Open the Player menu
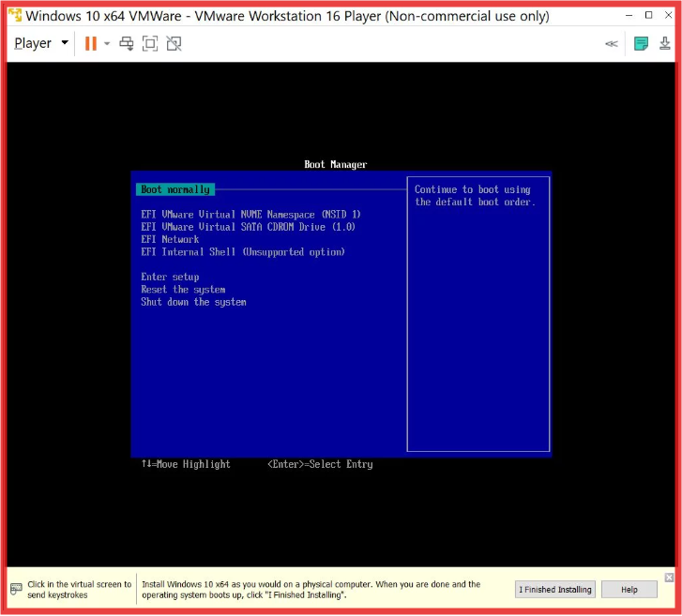682x616 pixels. (41, 43)
